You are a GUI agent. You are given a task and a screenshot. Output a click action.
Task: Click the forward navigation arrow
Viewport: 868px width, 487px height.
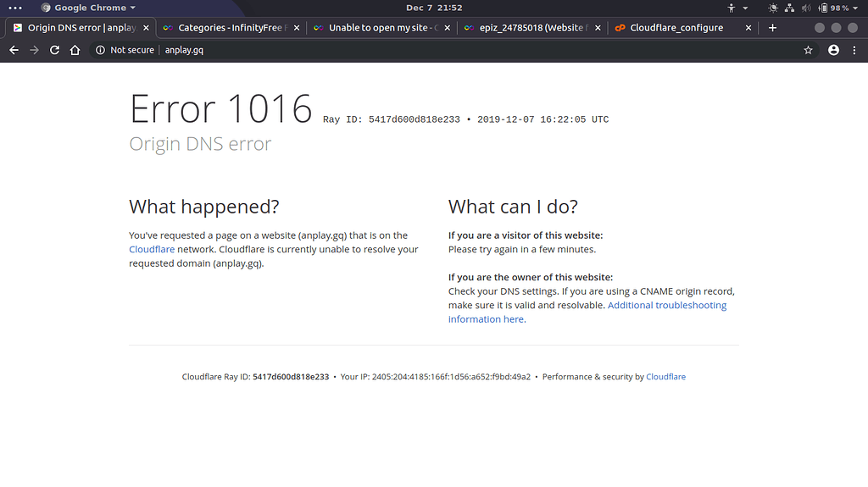click(34, 50)
